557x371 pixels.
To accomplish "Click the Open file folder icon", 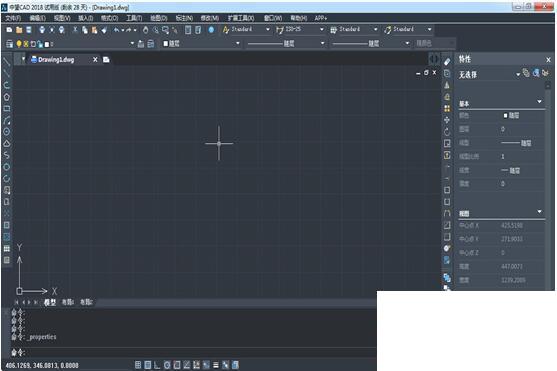I will pyautogui.click(x=19, y=30).
